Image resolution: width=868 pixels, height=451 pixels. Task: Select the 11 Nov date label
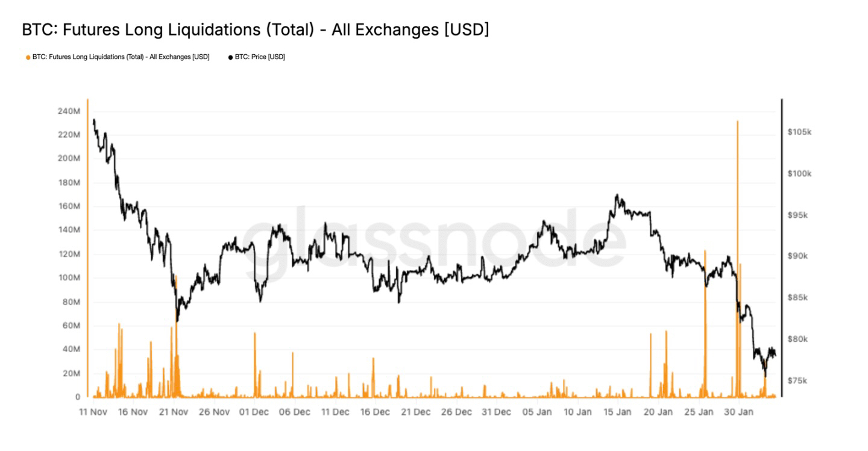pos(92,412)
